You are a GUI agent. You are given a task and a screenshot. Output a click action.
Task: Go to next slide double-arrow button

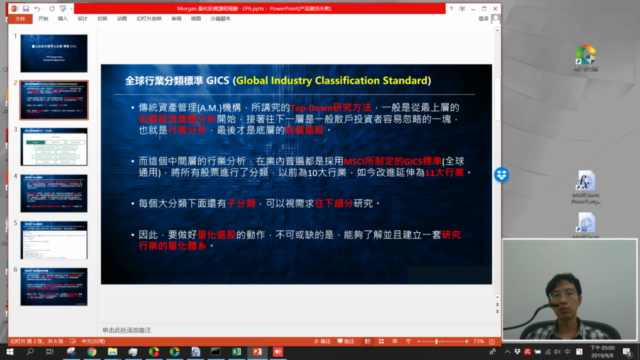tap(497, 311)
